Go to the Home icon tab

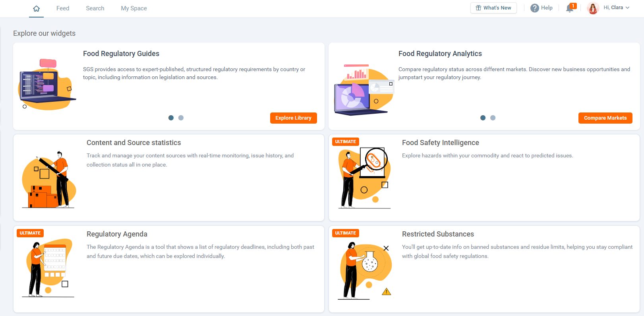tap(36, 8)
